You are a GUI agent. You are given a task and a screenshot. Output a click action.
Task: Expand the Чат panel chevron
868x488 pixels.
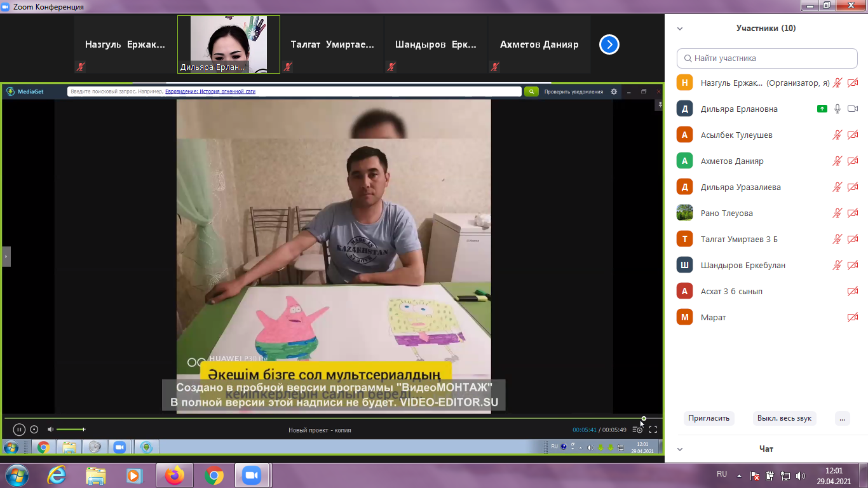(x=680, y=449)
